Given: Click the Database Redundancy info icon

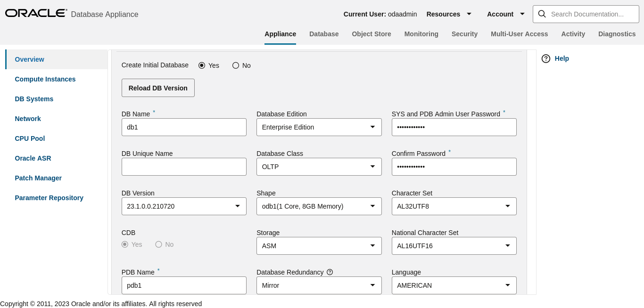Looking at the screenshot, I should pos(330,272).
